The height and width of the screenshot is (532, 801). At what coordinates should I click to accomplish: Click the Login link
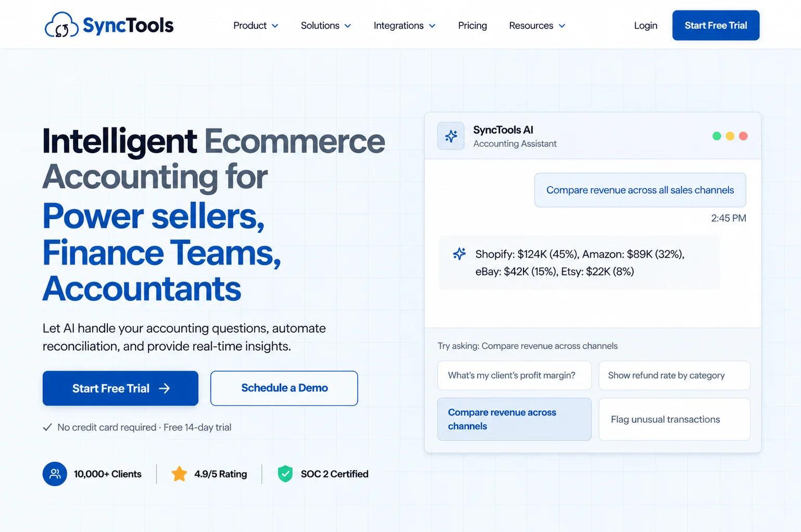tap(645, 26)
